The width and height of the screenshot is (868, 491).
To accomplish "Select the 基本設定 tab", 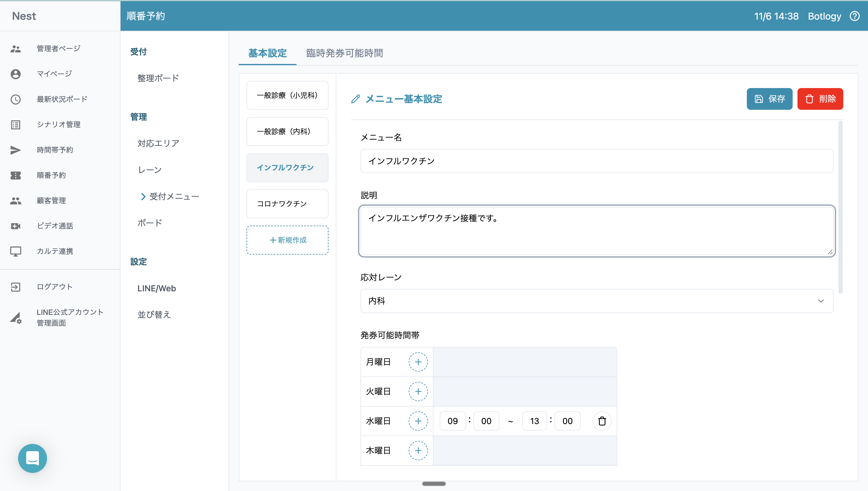I will 267,53.
